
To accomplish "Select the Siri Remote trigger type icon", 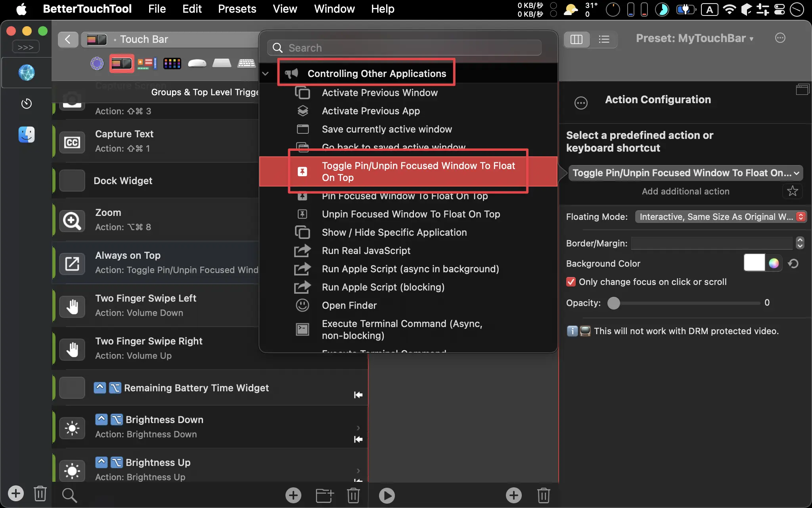I will [97, 63].
